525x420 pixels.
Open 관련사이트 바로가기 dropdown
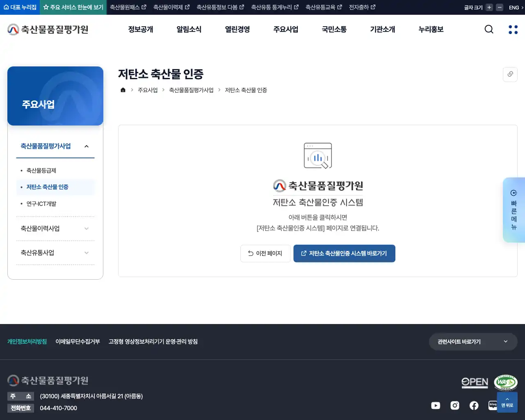473,342
